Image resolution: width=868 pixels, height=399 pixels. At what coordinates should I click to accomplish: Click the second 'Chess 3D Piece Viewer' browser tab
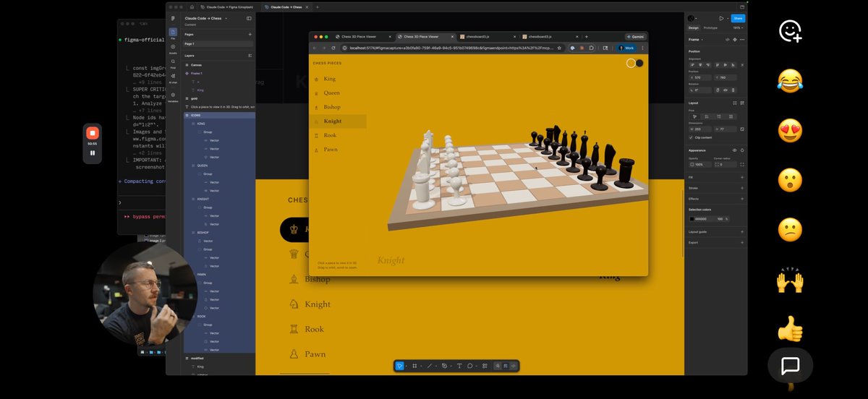(426, 36)
